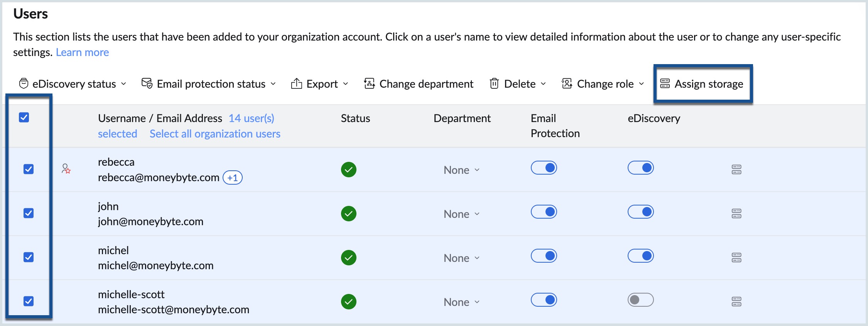
Task: Click Select all organization users link
Action: tap(215, 134)
